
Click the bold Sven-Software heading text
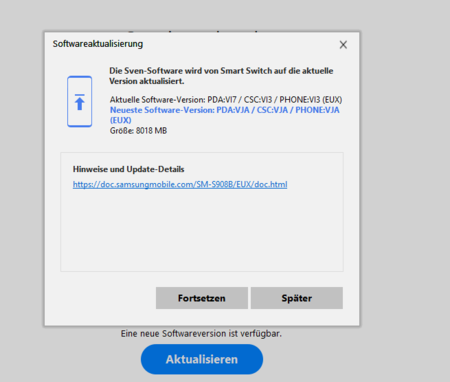tap(221, 76)
